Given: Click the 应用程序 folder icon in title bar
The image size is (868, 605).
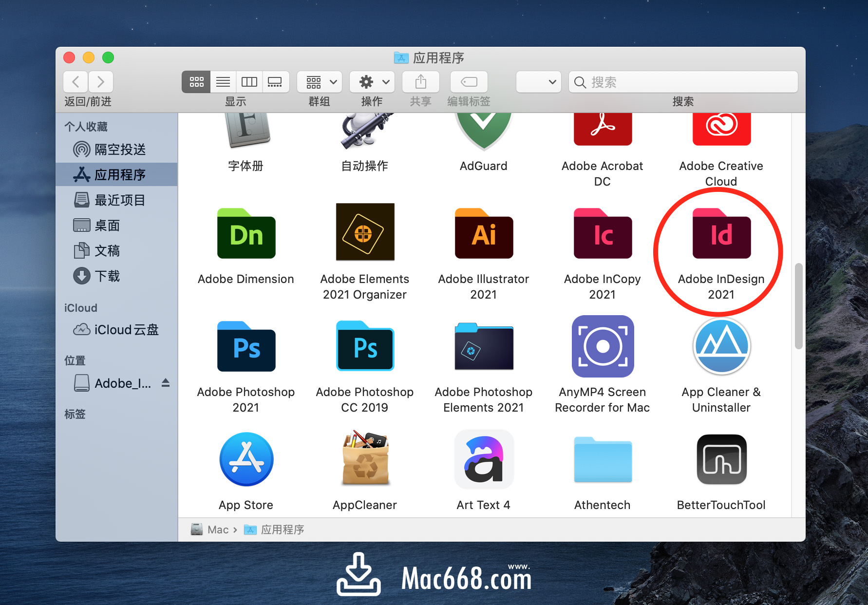Looking at the screenshot, I should pos(401,58).
